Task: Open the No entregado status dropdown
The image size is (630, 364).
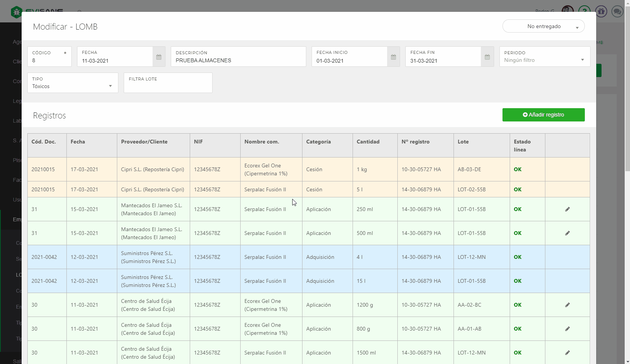Action: click(543, 26)
